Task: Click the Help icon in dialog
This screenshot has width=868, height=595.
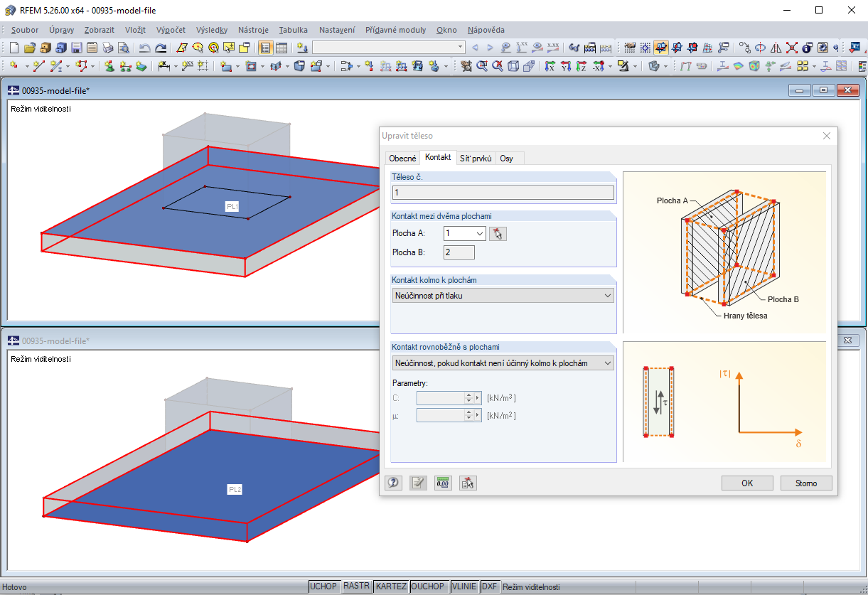Action: (x=393, y=483)
